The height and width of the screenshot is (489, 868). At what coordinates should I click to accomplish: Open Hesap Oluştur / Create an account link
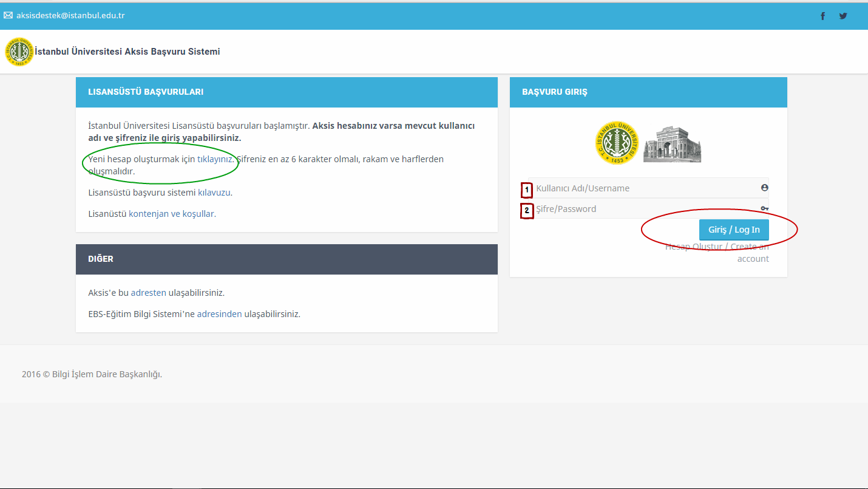[717, 253]
